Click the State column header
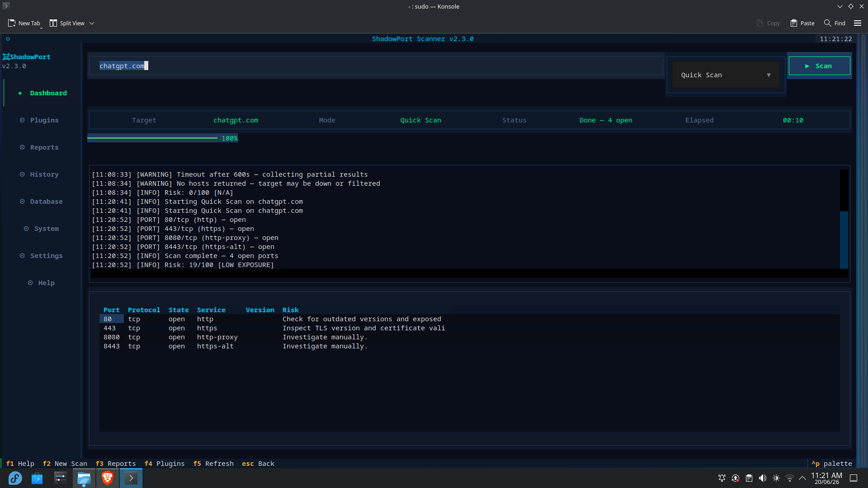This screenshot has height=488, width=868. click(x=179, y=310)
